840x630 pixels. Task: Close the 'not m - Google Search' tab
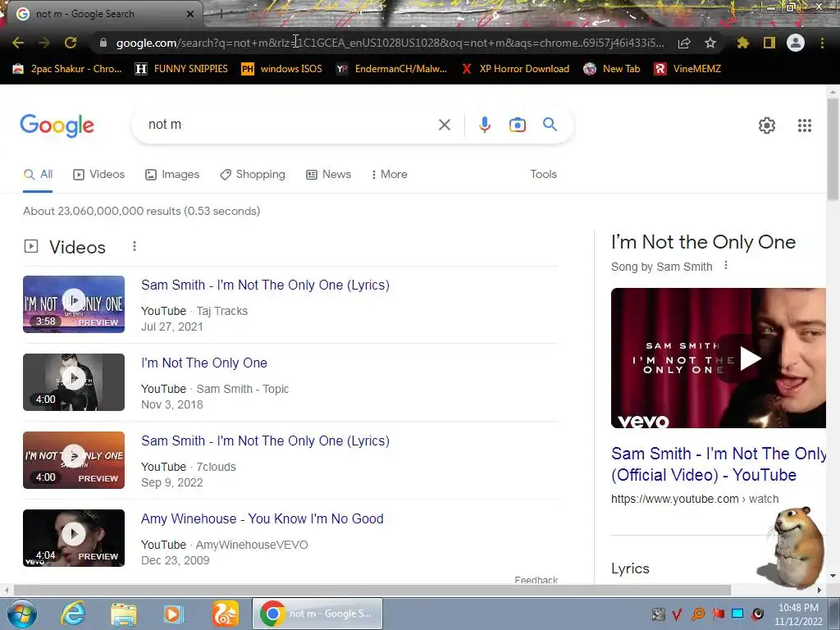[x=190, y=14]
